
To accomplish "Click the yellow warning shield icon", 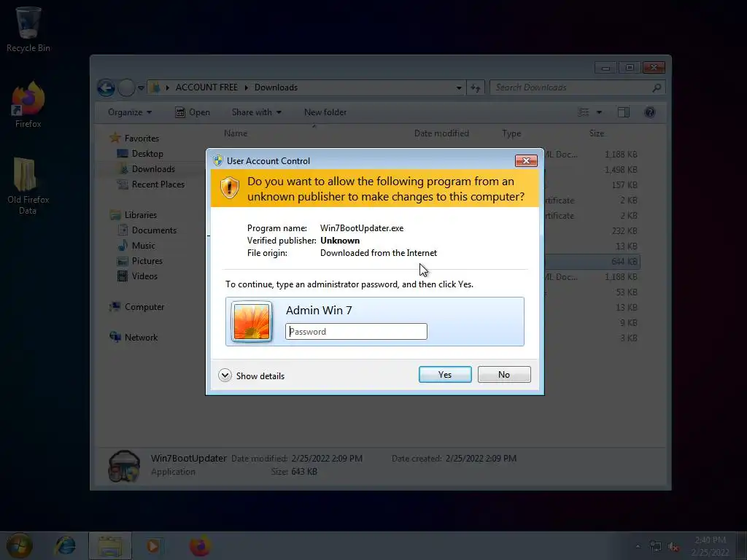I will click(230, 187).
